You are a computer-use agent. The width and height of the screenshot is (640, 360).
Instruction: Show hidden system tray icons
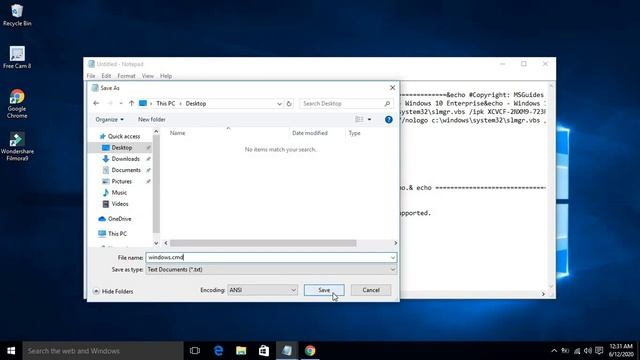(x=554, y=351)
